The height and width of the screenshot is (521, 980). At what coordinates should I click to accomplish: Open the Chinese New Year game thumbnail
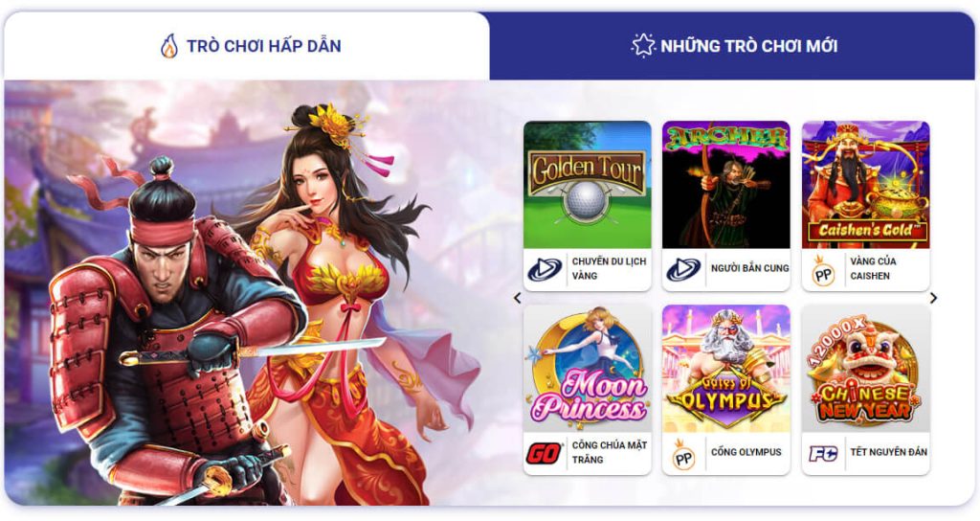pos(865,369)
